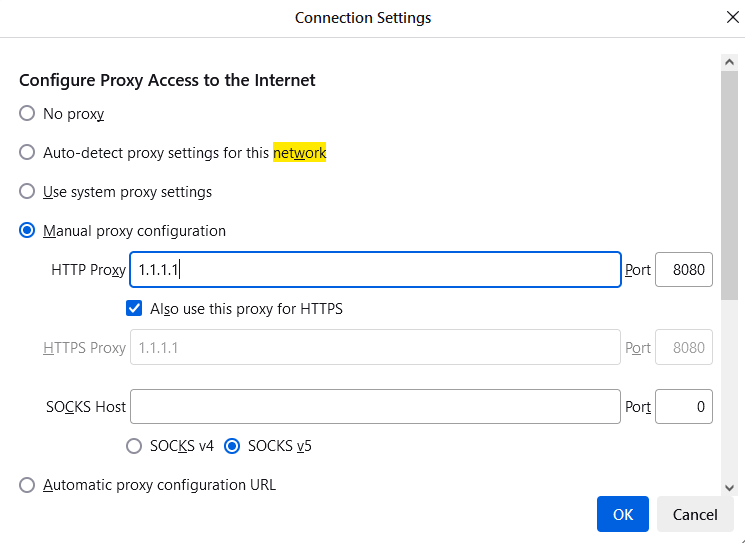This screenshot has width=745, height=543.
Task: Click the SOCKS port number field
Action: click(x=684, y=407)
